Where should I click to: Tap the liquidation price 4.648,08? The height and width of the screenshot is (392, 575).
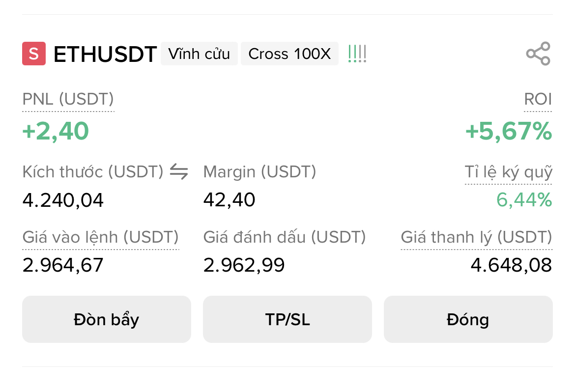(511, 265)
